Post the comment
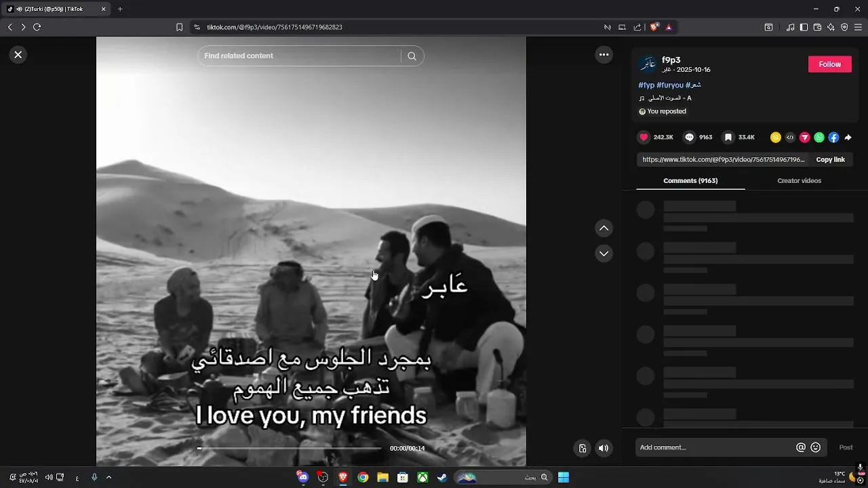This screenshot has height=488, width=868. 846,447
